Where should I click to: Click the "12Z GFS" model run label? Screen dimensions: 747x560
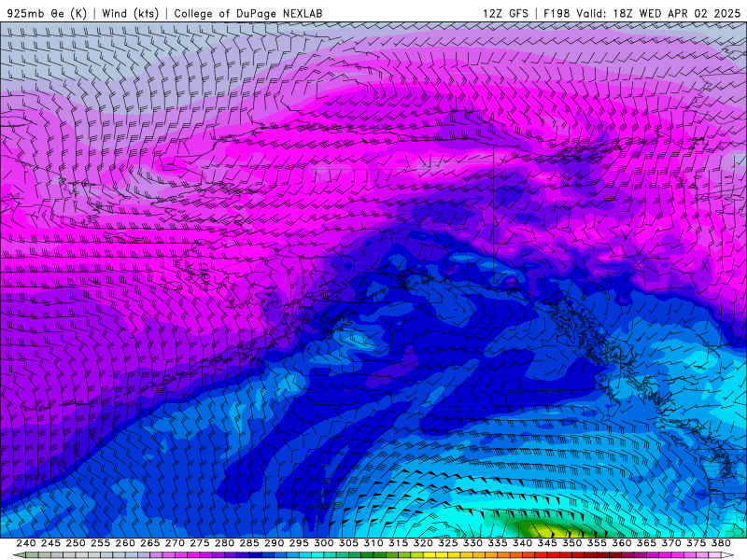tap(505, 13)
